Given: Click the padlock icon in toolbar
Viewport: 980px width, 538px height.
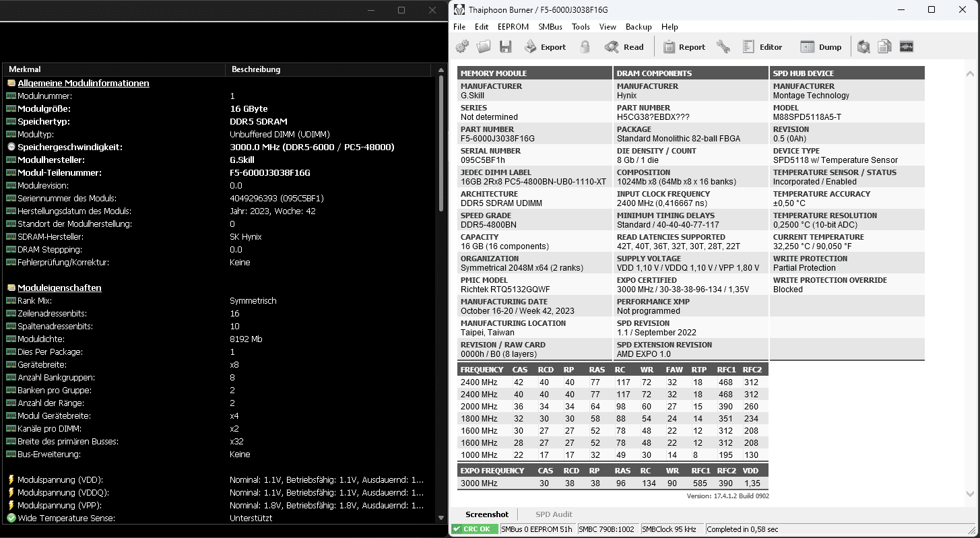Looking at the screenshot, I should [585, 46].
